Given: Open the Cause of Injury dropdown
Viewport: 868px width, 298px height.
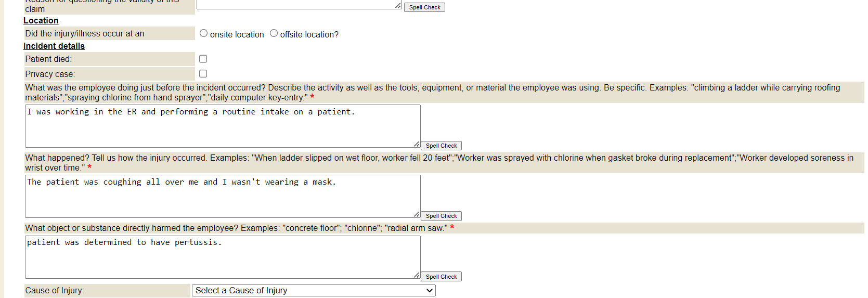Looking at the screenshot, I should tap(314, 291).
